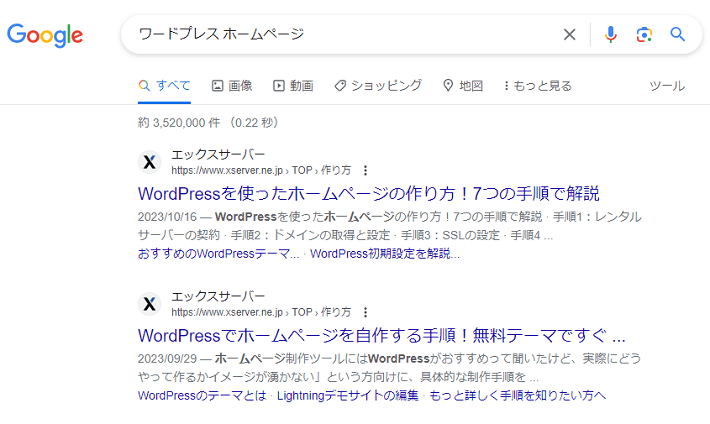Open WordPress初期設定を解説 sitelink
The width and height of the screenshot is (710, 424).
385,254
